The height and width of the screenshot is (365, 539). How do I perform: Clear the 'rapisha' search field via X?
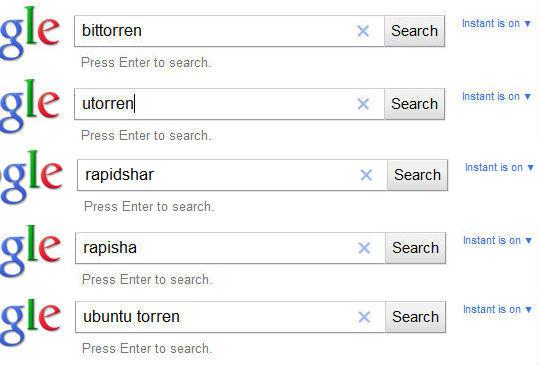tap(364, 248)
